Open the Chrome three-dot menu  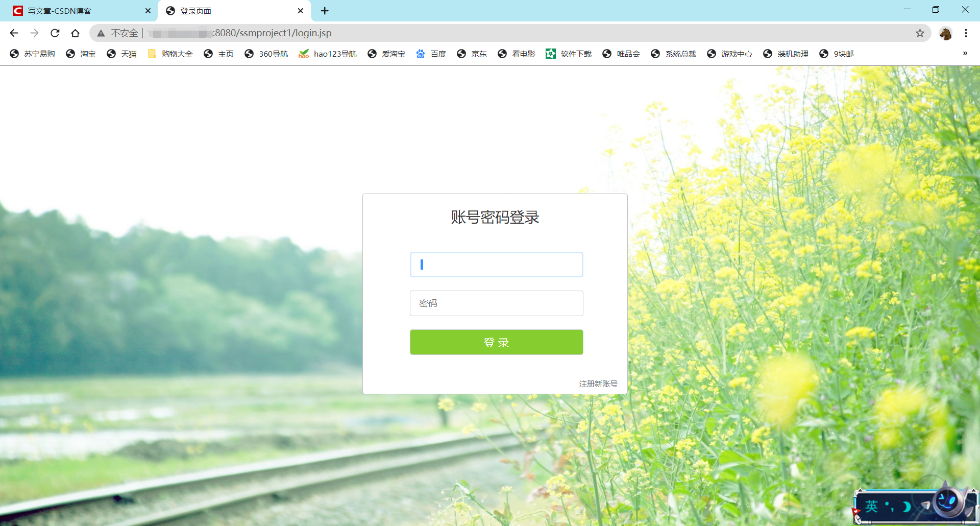[x=966, y=33]
